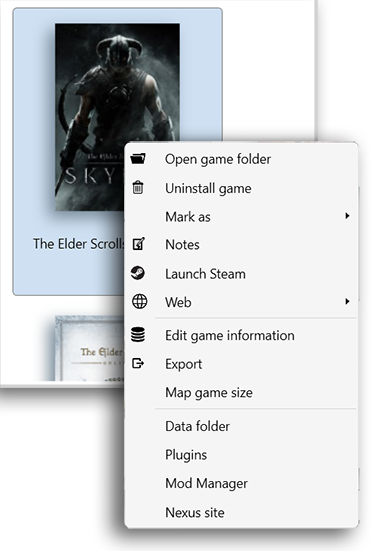Click the notepad icon beside Notes
The image size is (375, 551).
[x=138, y=244]
